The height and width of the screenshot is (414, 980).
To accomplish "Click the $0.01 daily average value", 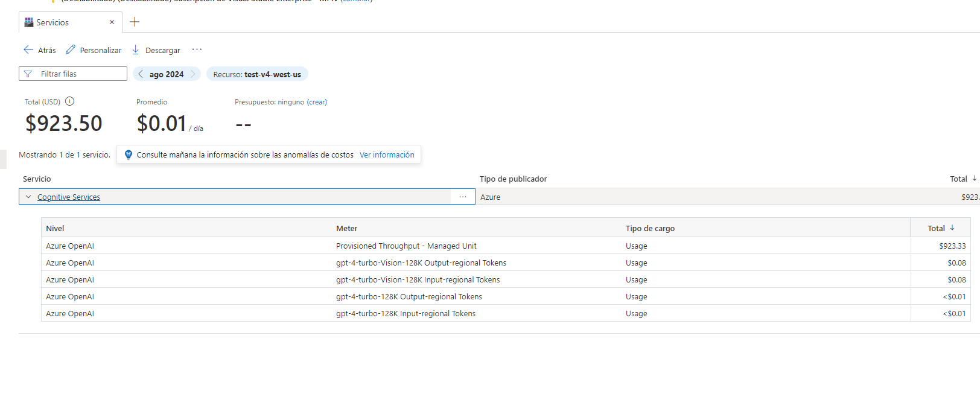I will tap(162, 124).
